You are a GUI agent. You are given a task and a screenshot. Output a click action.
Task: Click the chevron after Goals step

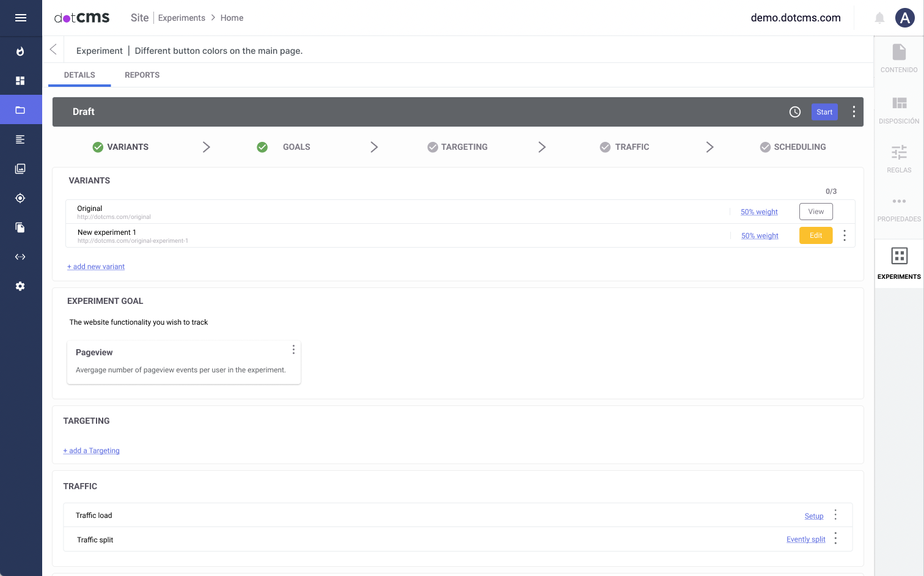pyautogui.click(x=374, y=147)
